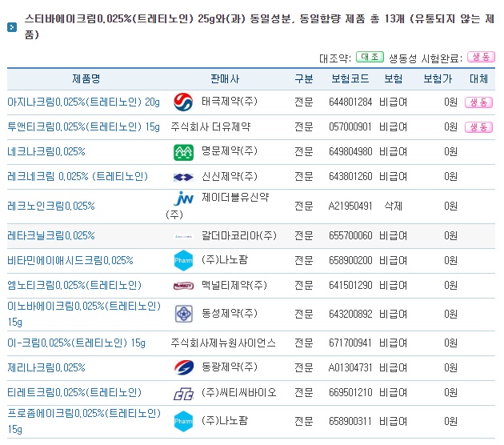Viewport: 504px width, 445px height.
Task: Click the 제품명 column header
Action: [86, 78]
